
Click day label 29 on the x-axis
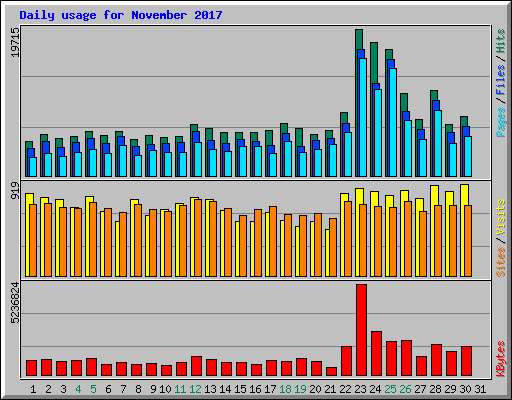point(450,389)
